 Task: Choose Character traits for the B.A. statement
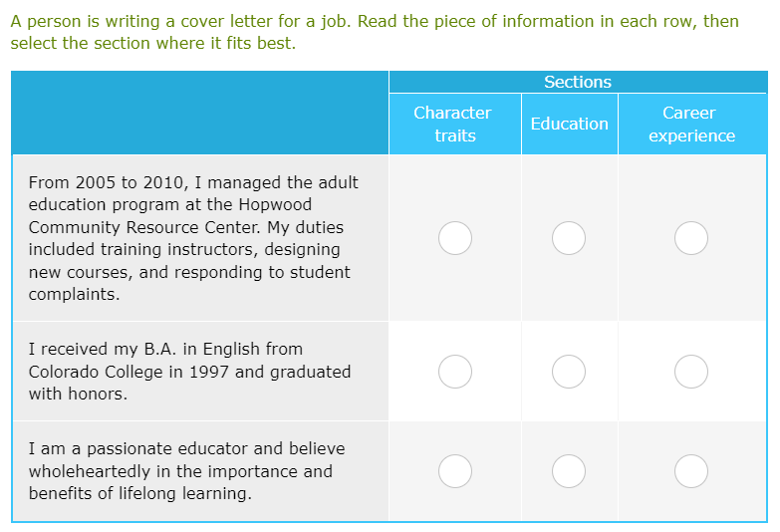[x=455, y=372]
